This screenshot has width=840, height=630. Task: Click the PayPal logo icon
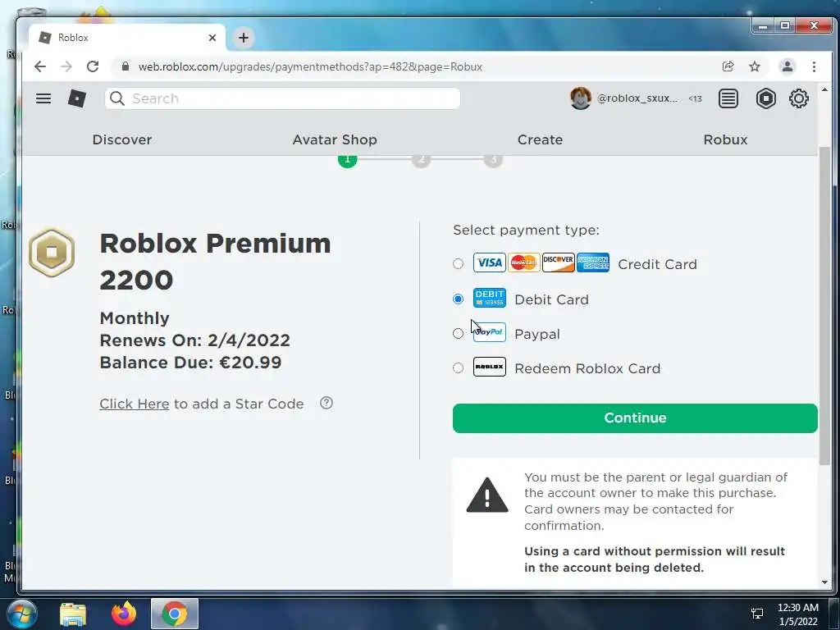tap(489, 333)
